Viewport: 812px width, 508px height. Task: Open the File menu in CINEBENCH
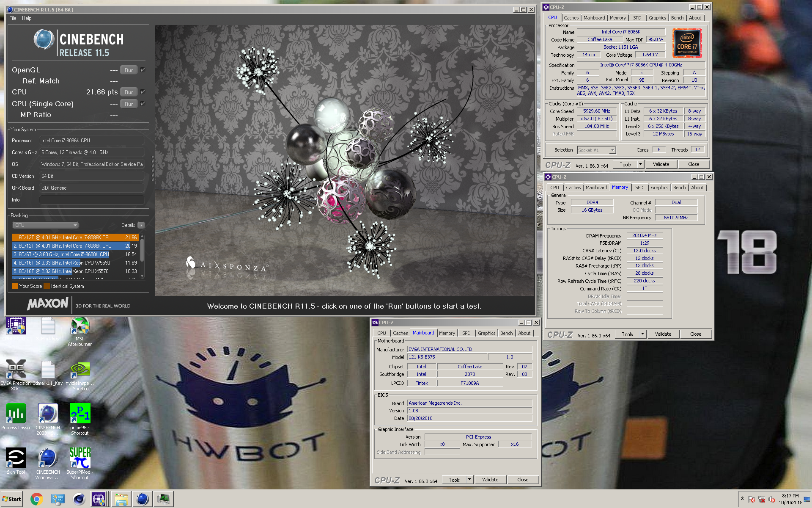click(13, 18)
